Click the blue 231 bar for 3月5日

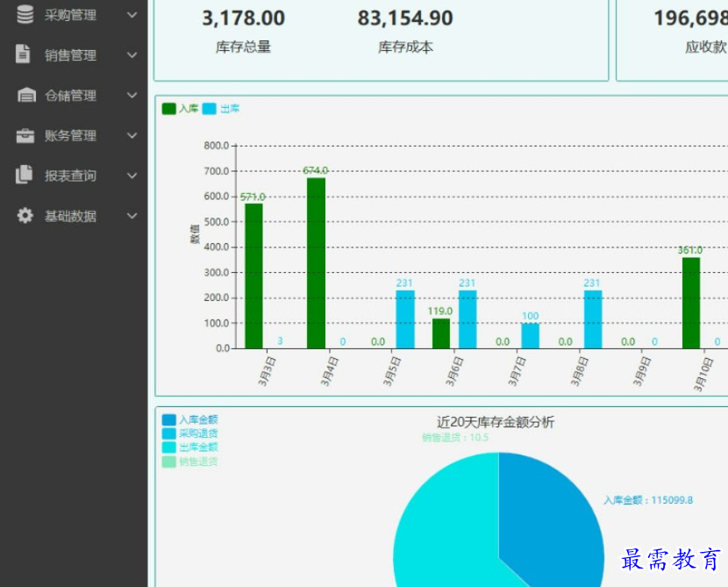point(405,319)
